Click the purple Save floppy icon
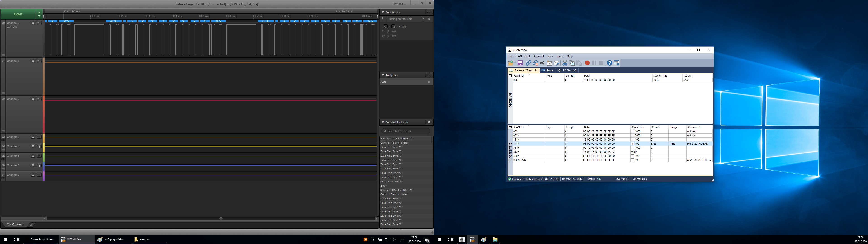The height and width of the screenshot is (244, 868). tap(520, 63)
